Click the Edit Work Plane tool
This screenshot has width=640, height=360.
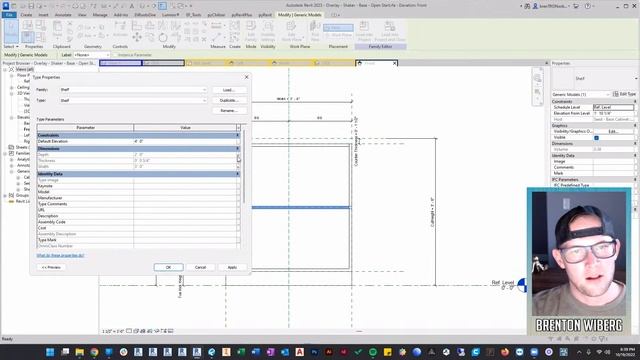point(291,31)
